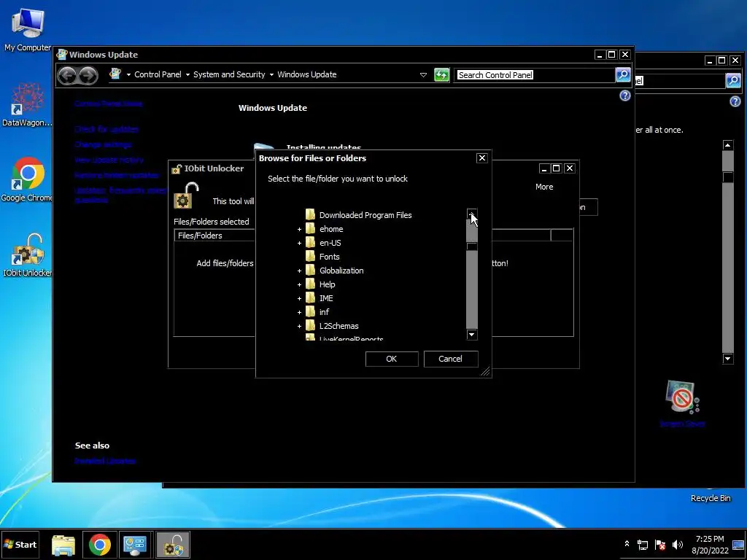Expand the L2Schemas folder
Image resolution: width=747 pixels, height=560 pixels.
(x=299, y=326)
